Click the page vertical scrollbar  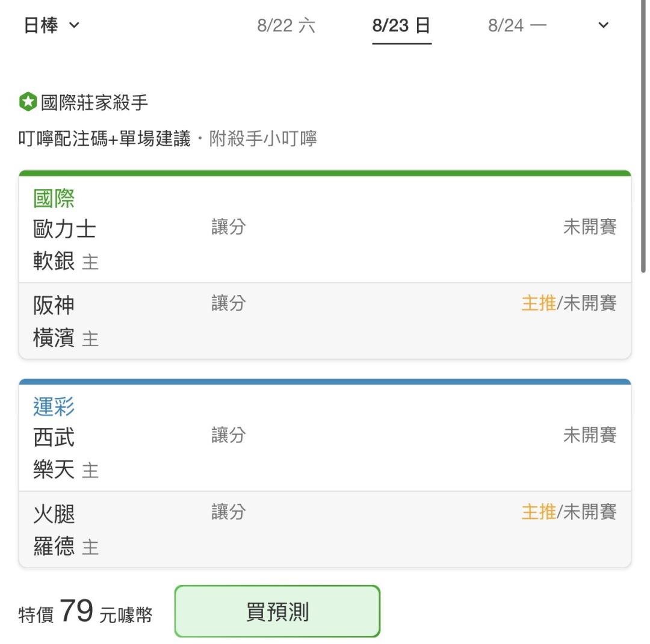(x=643, y=137)
